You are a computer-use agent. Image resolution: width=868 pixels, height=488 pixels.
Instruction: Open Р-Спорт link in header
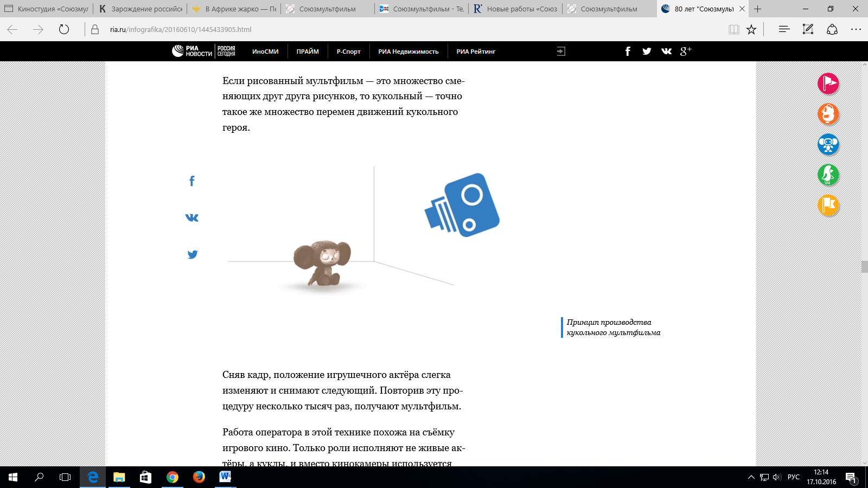tap(348, 52)
